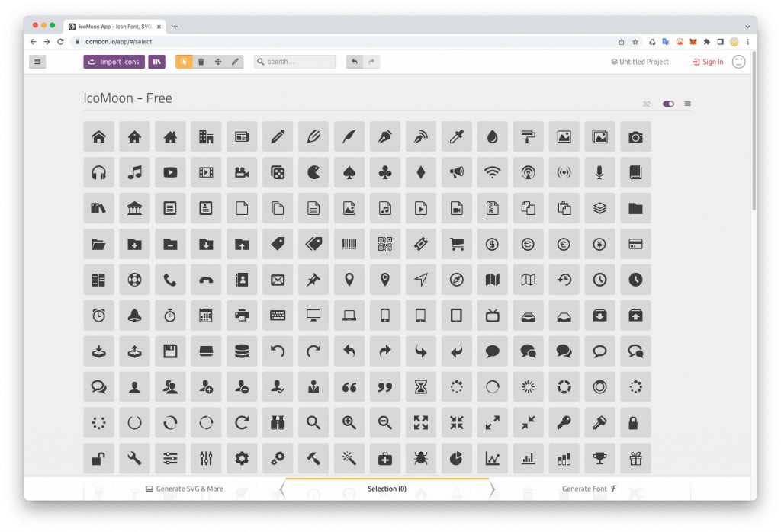Image resolution: width=781 pixels, height=532 pixels.
Task: Select the camera icon in grid
Action: (x=635, y=137)
